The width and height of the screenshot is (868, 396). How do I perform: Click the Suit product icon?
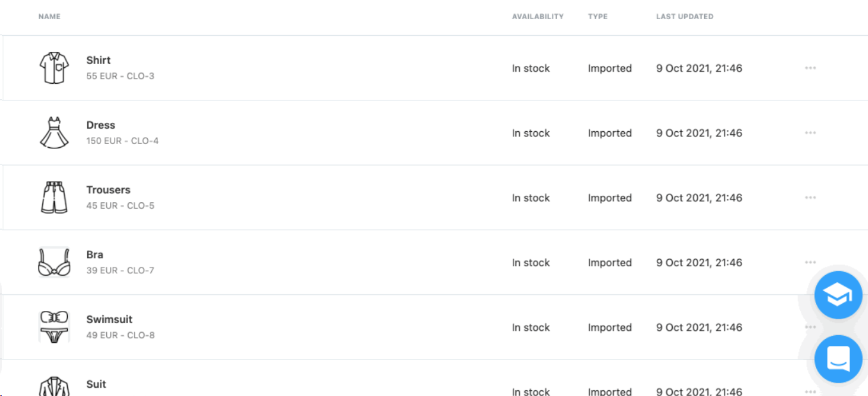point(54,386)
